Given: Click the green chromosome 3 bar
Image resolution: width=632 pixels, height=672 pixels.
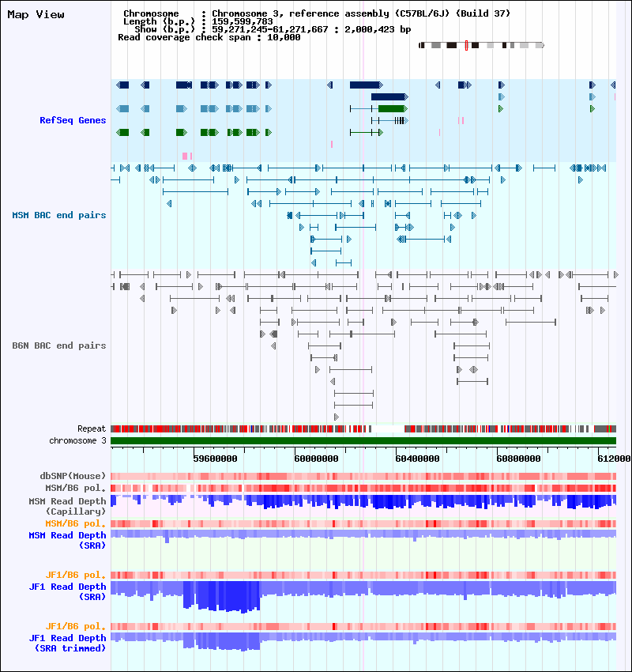Looking at the screenshot, I should tap(363, 440).
